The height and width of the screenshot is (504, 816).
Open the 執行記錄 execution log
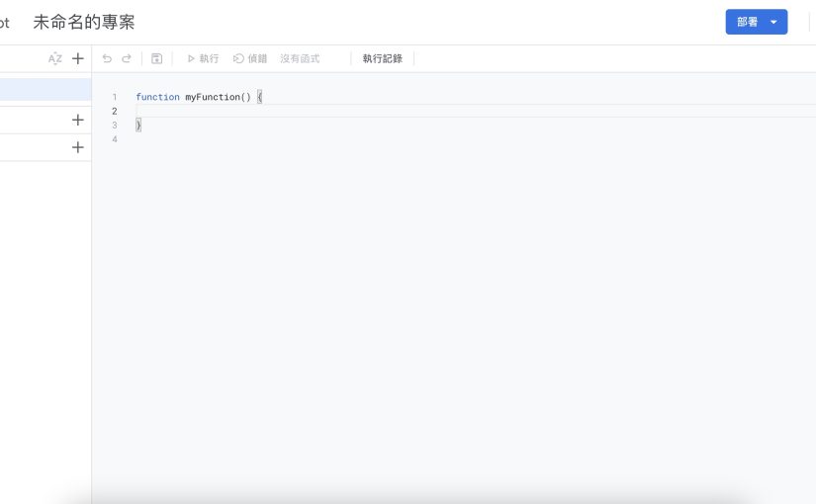click(382, 59)
